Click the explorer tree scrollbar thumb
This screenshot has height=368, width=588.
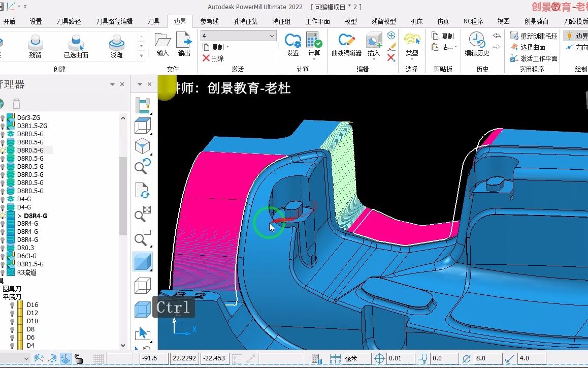[123, 196]
